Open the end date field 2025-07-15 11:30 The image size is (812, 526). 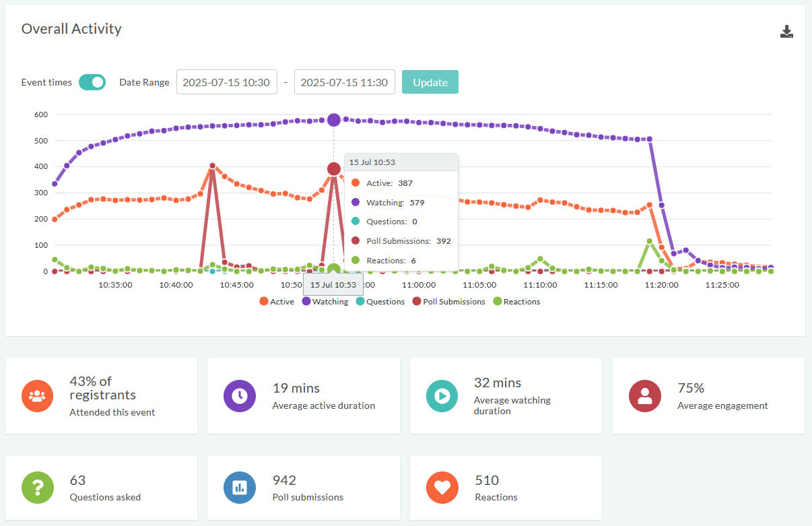(344, 81)
